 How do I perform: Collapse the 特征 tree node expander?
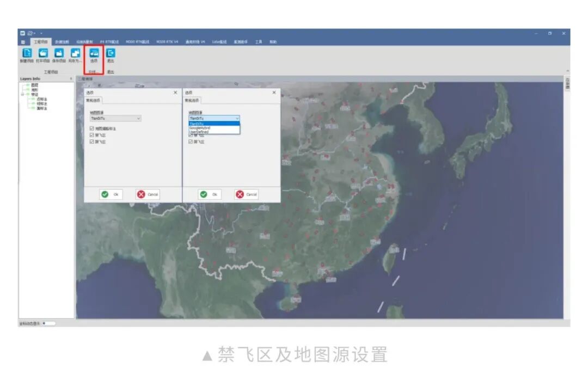(22, 94)
